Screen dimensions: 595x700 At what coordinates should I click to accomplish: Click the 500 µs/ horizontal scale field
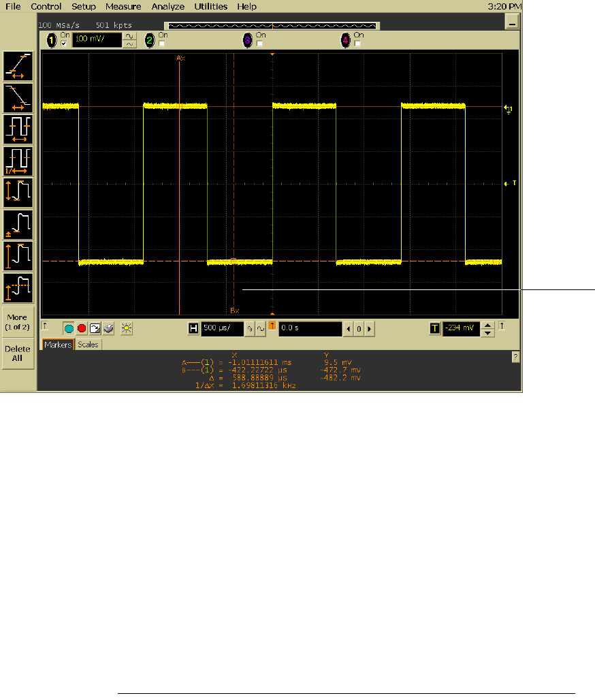(223, 329)
